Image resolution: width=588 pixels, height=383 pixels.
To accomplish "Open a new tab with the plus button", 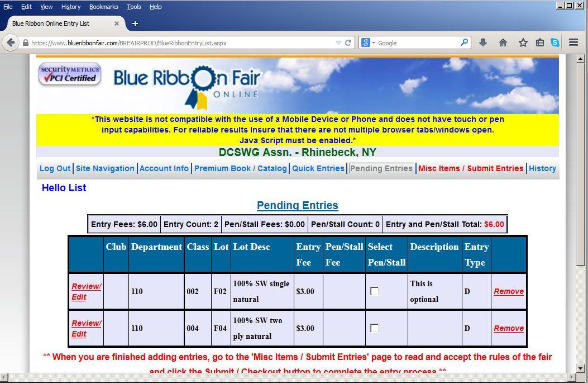I will click(135, 23).
